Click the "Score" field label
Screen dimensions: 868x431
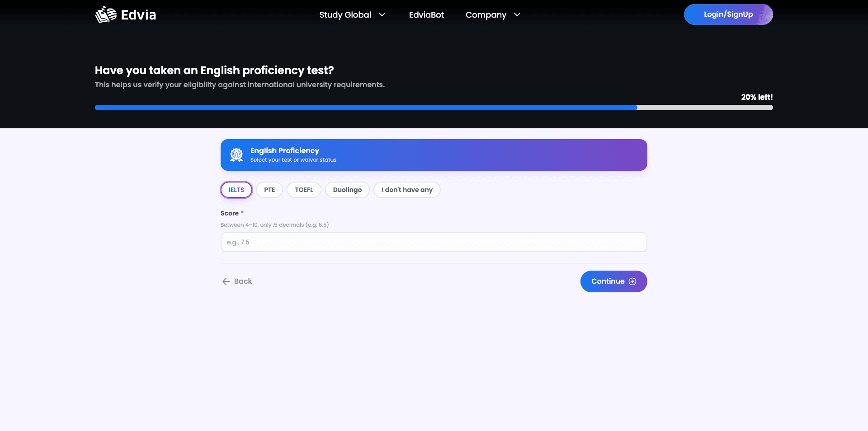coord(230,213)
